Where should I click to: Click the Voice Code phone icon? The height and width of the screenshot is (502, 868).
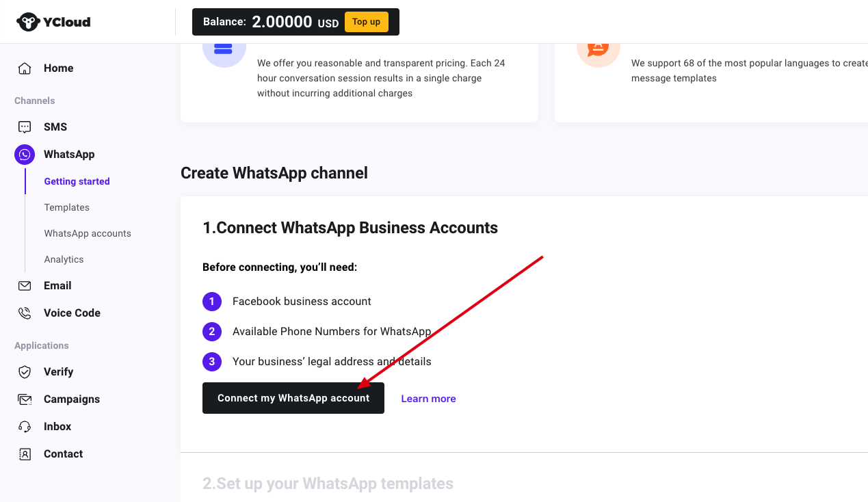pos(25,313)
